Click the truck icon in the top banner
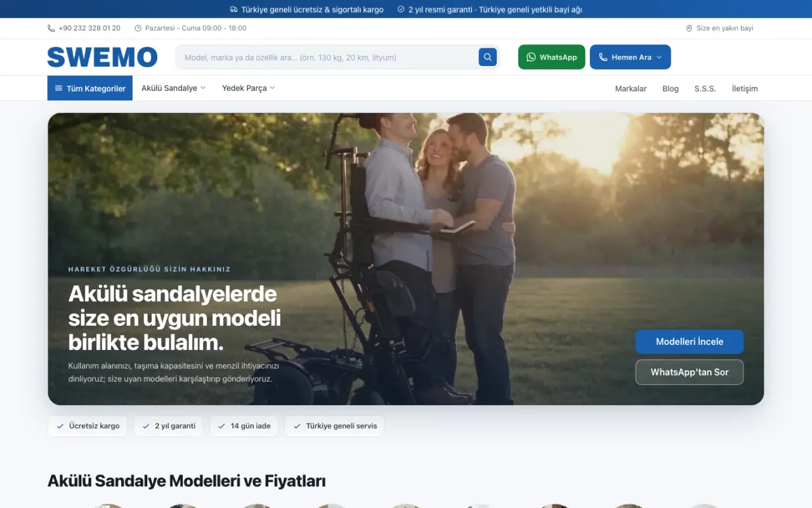Viewport: 812px width, 508px height. 234,10
